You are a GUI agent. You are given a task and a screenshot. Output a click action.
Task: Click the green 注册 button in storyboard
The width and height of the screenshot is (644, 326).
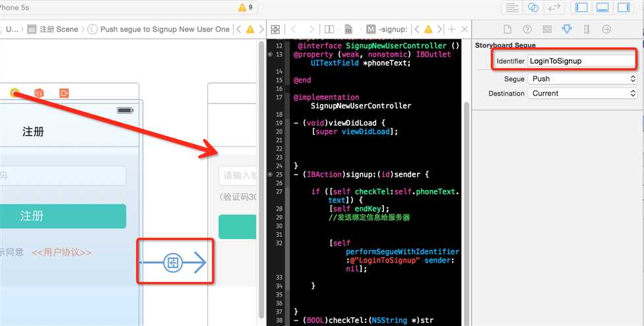[63, 216]
